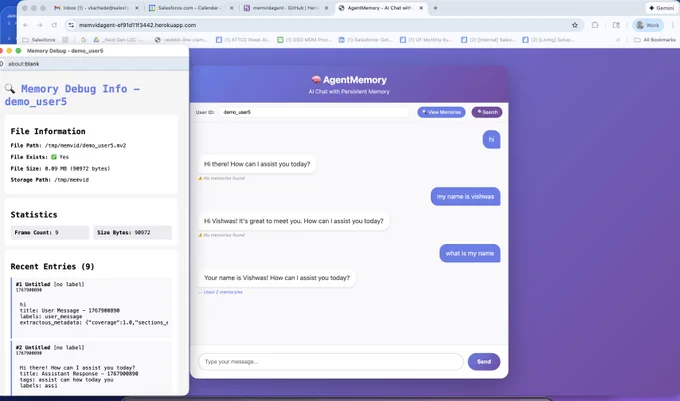Click about:blank address in Memory Debug window
Image resolution: width=680 pixels, height=401 pixels.
tap(23, 64)
